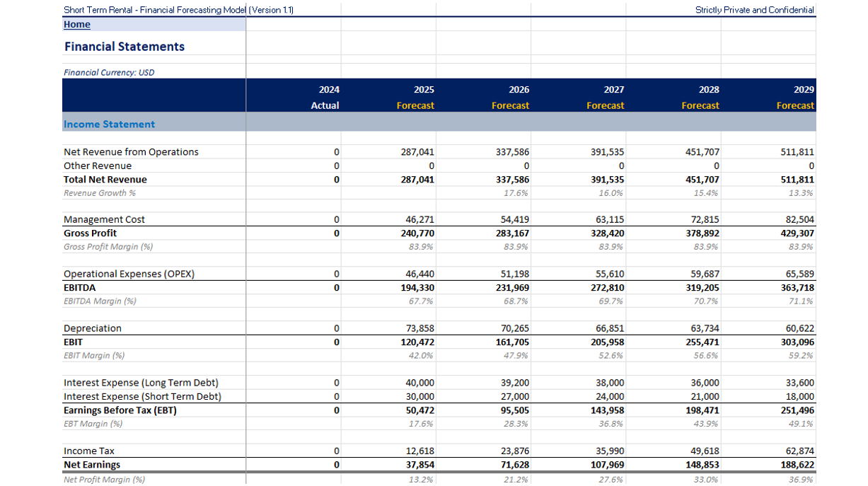Click the Gross Profit value for 2029

(x=795, y=233)
